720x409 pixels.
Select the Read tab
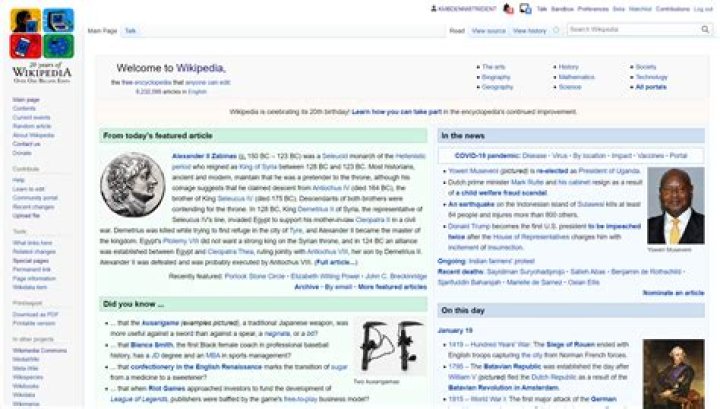click(457, 31)
